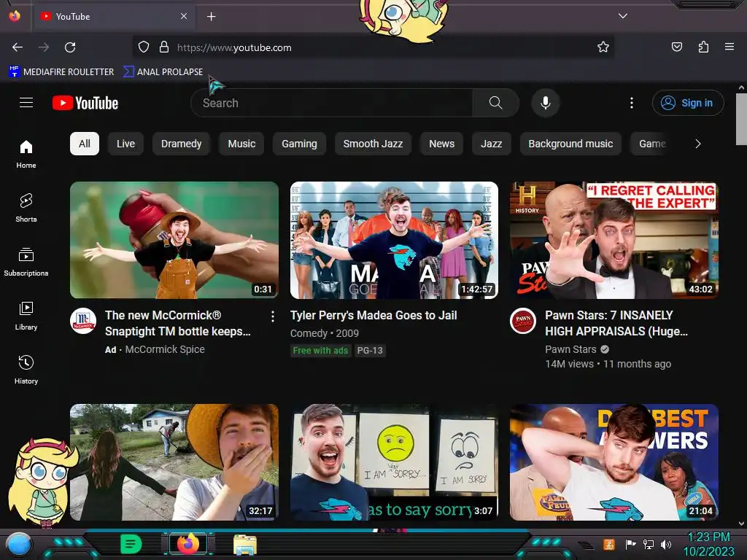Open the 32:17 video thumbnail

pyautogui.click(x=174, y=462)
